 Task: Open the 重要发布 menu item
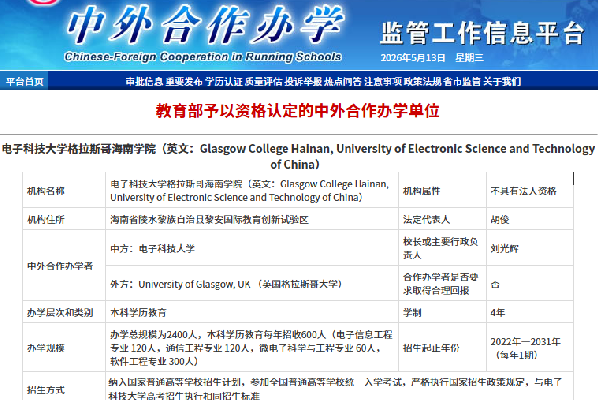184,82
